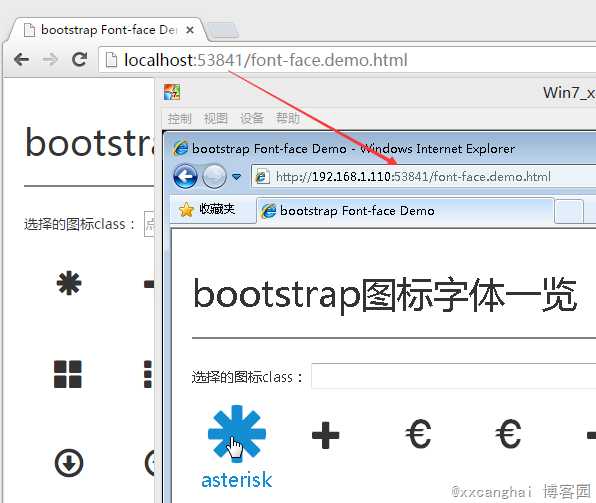Image resolution: width=596 pixels, height=503 pixels.
Task: Click the asterisk glyph icon in the Chrome page
Action: click(69, 283)
